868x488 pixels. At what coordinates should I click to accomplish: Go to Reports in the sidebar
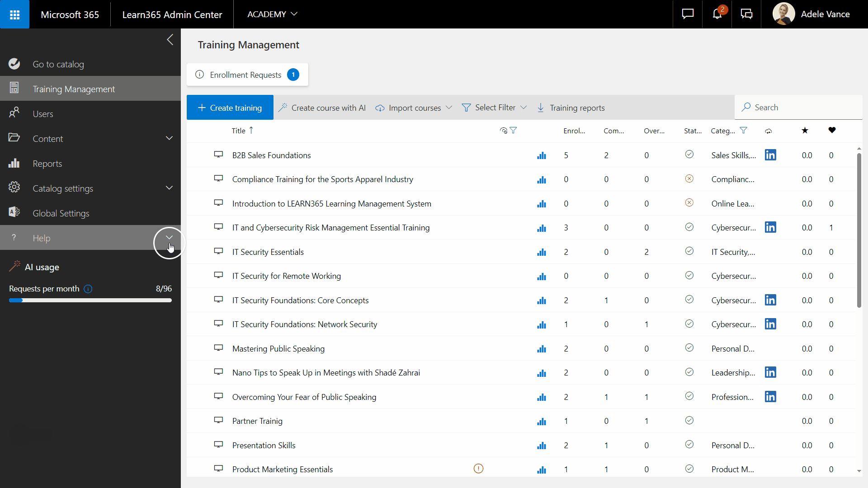tap(47, 164)
